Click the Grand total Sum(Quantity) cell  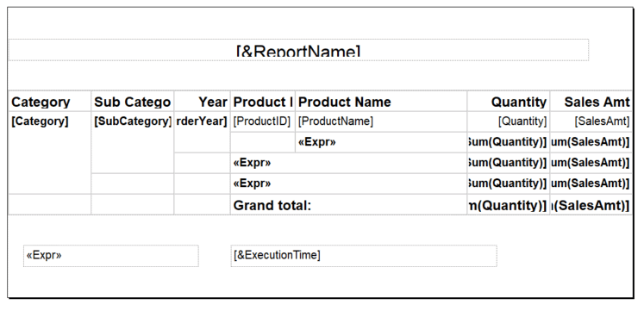tap(508, 204)
